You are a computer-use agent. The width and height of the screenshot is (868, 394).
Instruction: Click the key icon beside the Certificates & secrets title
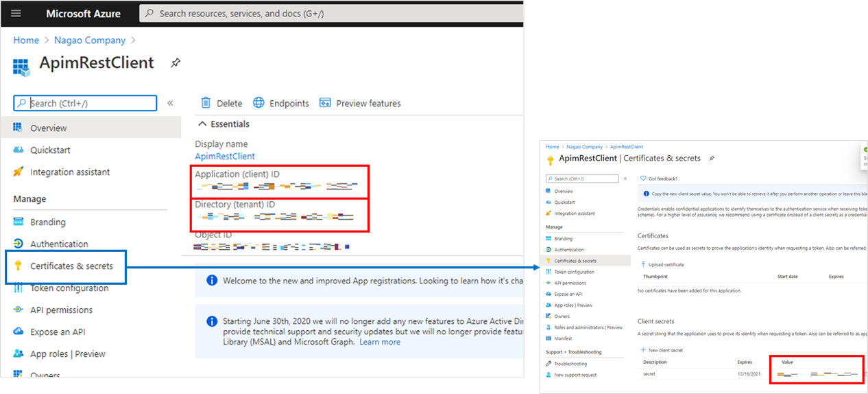[x=550, y=160]
